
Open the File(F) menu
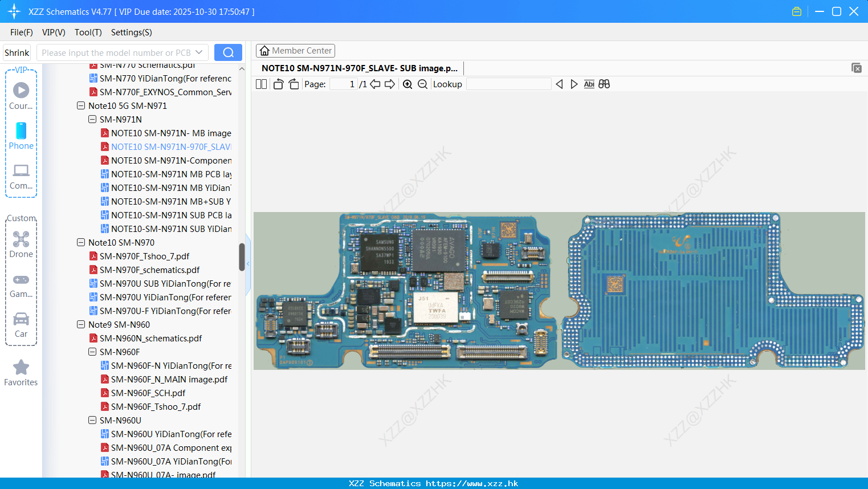point(22,32)
